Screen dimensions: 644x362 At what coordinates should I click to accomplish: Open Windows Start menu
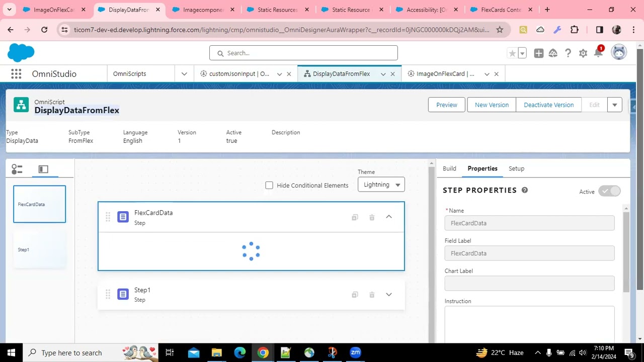11,352
